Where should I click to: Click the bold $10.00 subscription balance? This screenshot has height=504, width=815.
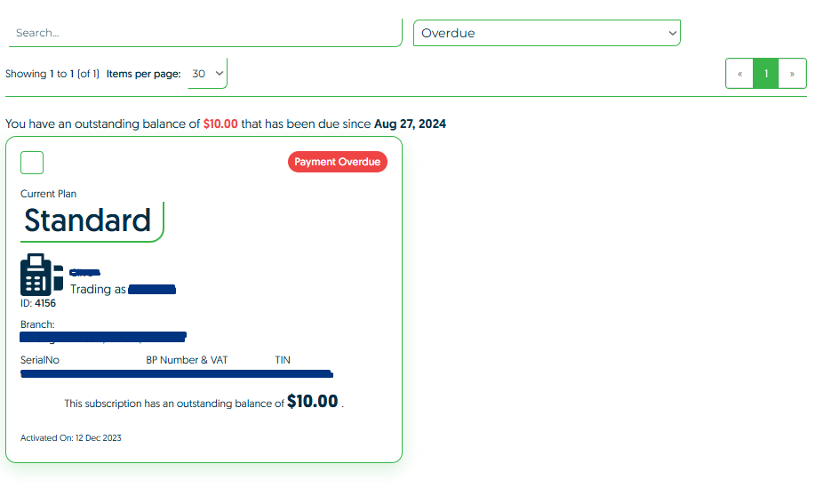pos(312,402)
